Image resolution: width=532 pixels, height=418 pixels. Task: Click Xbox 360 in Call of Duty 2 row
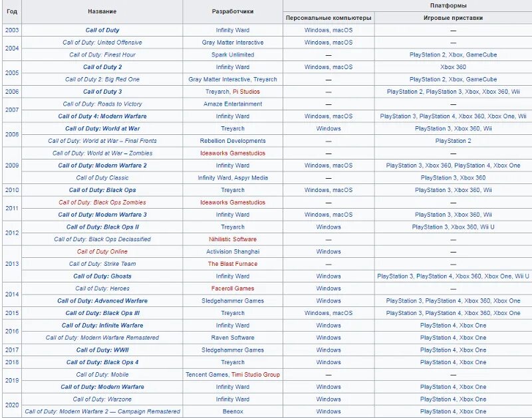[453, 67]
